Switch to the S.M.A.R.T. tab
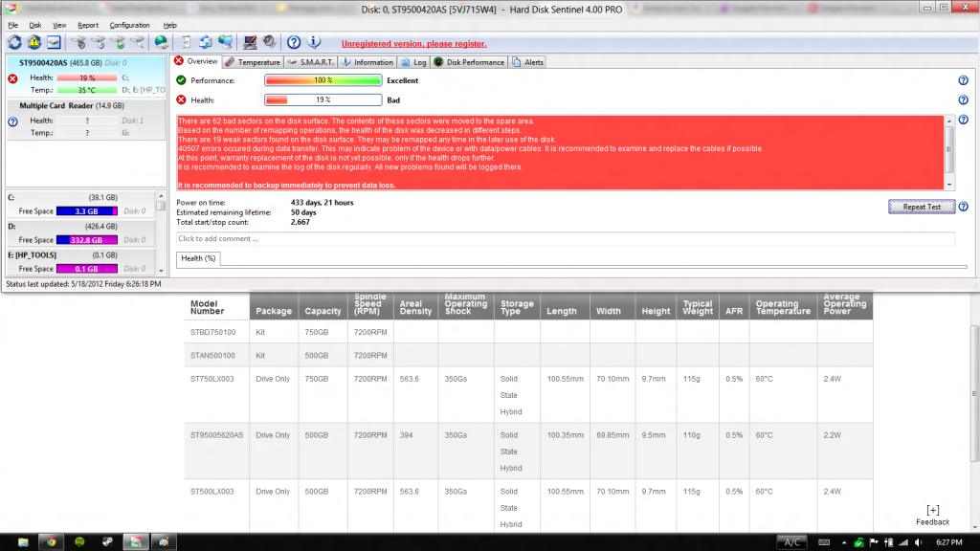This screenshot has height=551, width=980. (x=311, y=62)
